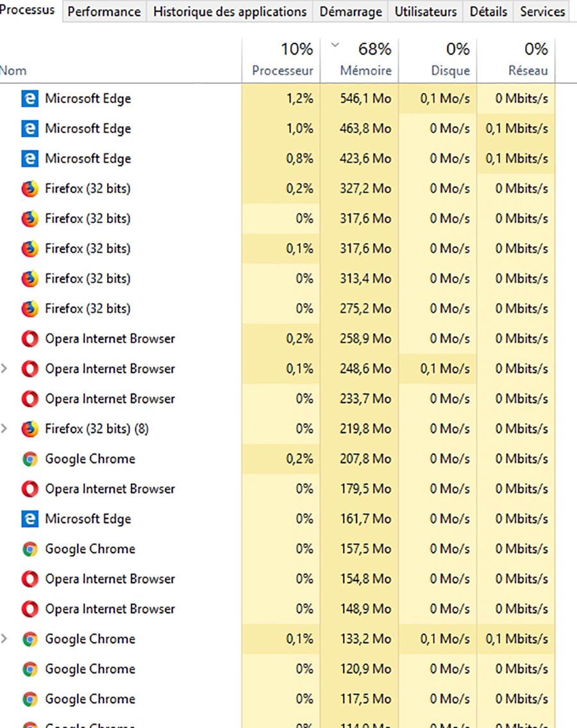Click the Nom column header

click(14, 70)
